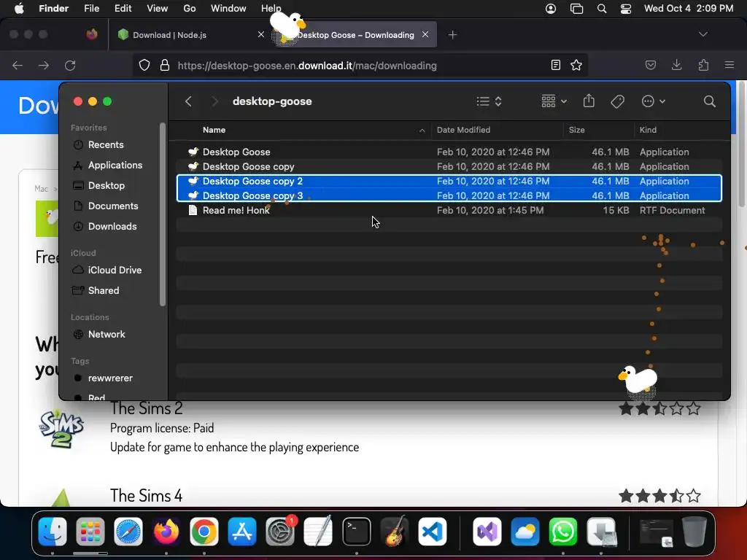Screen dimensions: 747x560
Task: Open Control Center in the menu bar
Action: [625, 9]
